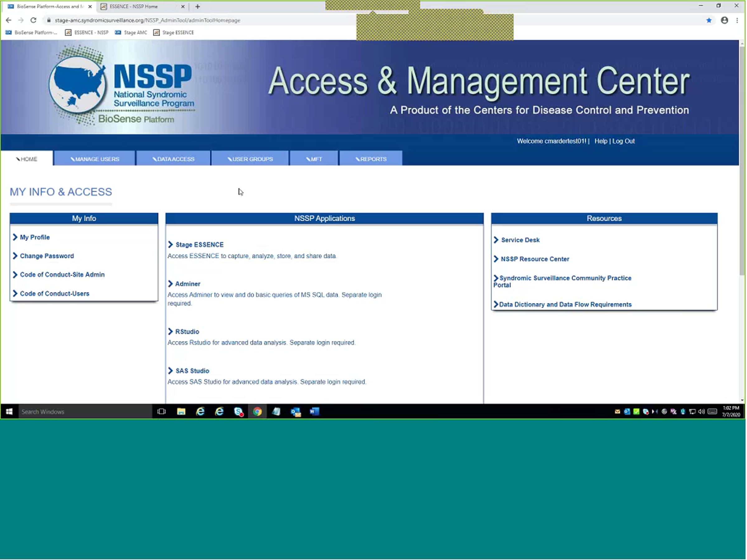Click the forward navigation arrow
The width and height of the screenshot is (747, 560).
click(21, 20)
